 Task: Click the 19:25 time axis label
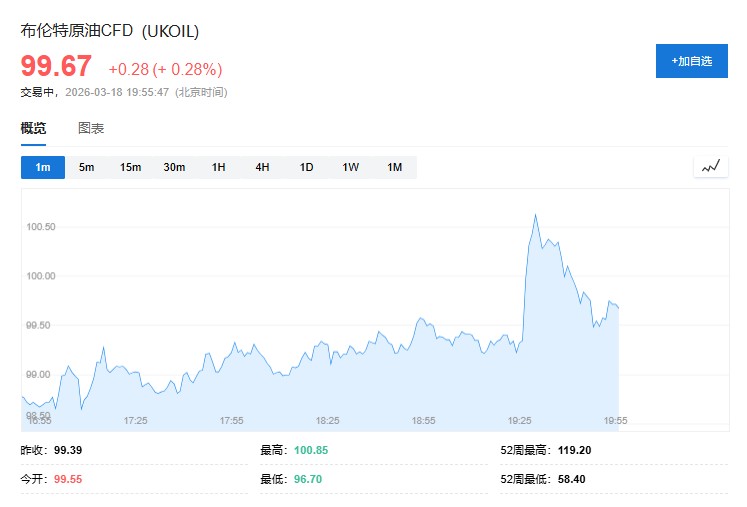coord(520,421)
